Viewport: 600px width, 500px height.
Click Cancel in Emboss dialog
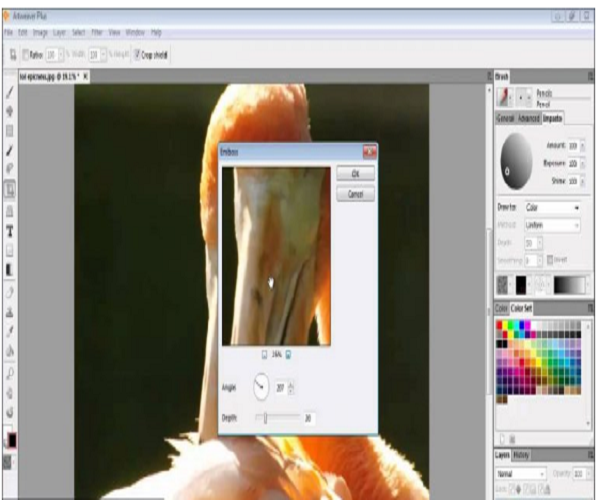click(x=355, y=194)
